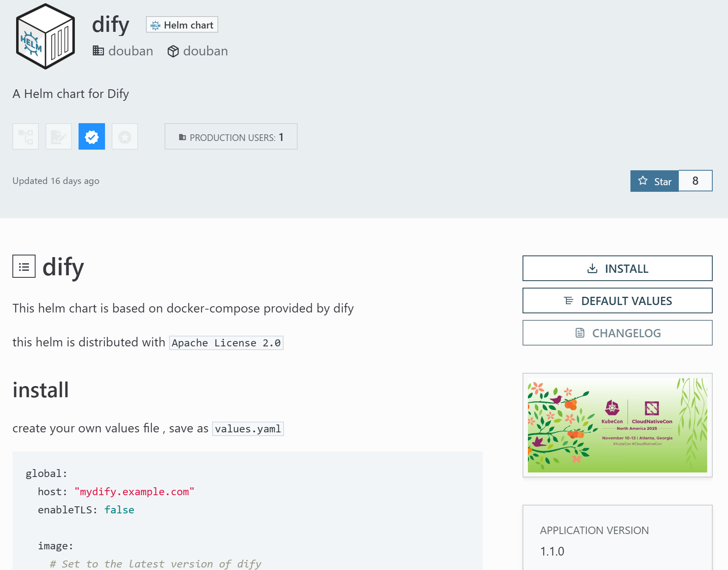Open DEFAULT VALUES

tap(618, 301)
